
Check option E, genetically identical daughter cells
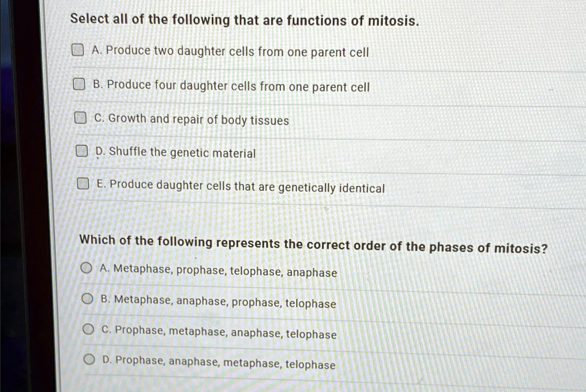(82, 183)
